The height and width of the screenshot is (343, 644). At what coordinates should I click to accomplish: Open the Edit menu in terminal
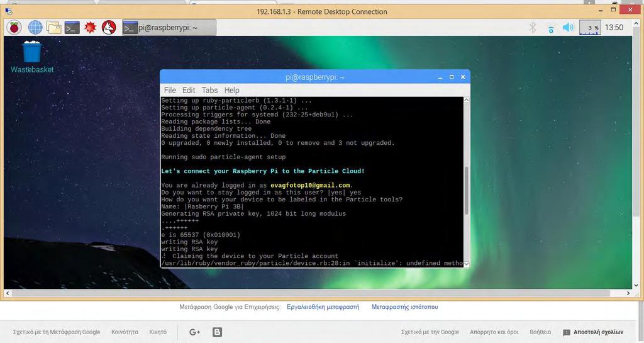[189, 90]
